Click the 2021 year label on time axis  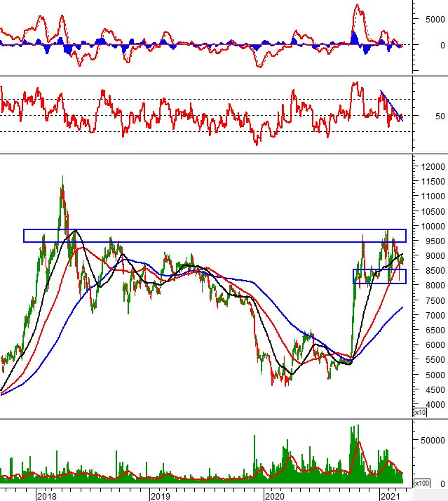click(390, 496)
